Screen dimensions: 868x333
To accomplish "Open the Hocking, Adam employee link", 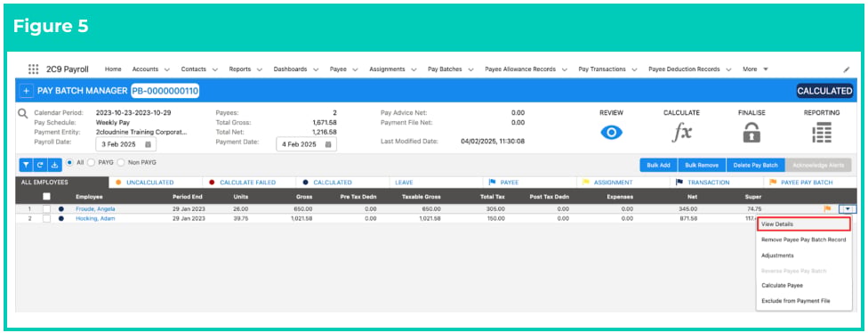I will (x=94, y=219).
